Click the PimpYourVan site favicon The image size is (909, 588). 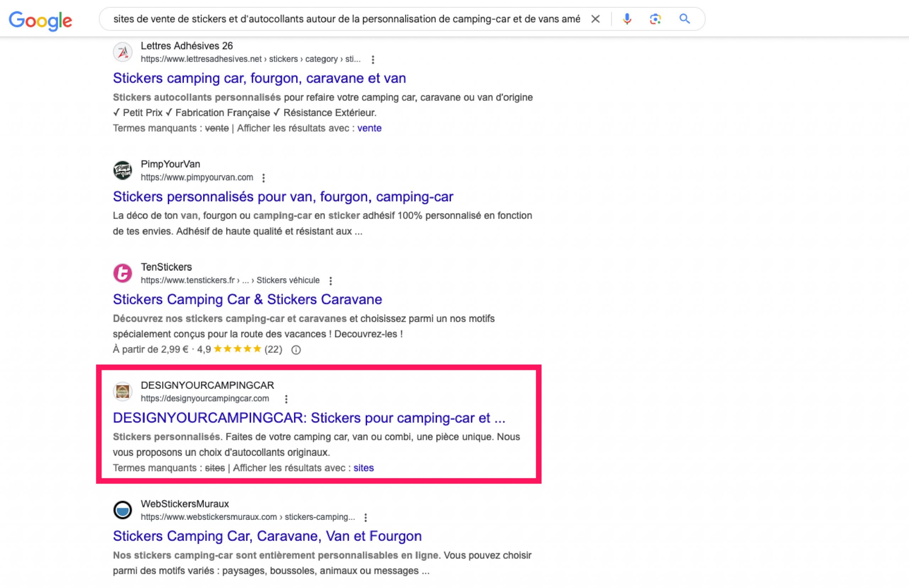pyautogui.click(x=123, y=170)
